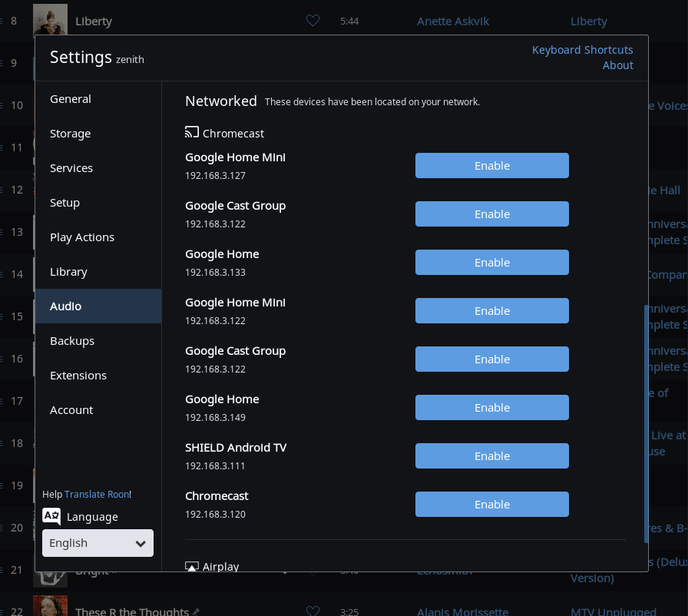This screenshot has width=688, height=616.
Task: Open the Play Actions settings section
Action: click(x=82, y=237)
